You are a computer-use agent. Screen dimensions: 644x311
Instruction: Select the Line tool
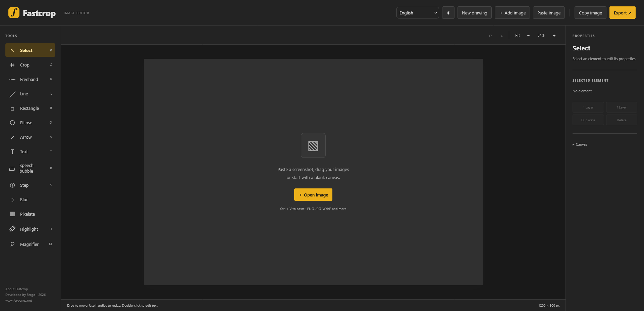coord(30,94)
